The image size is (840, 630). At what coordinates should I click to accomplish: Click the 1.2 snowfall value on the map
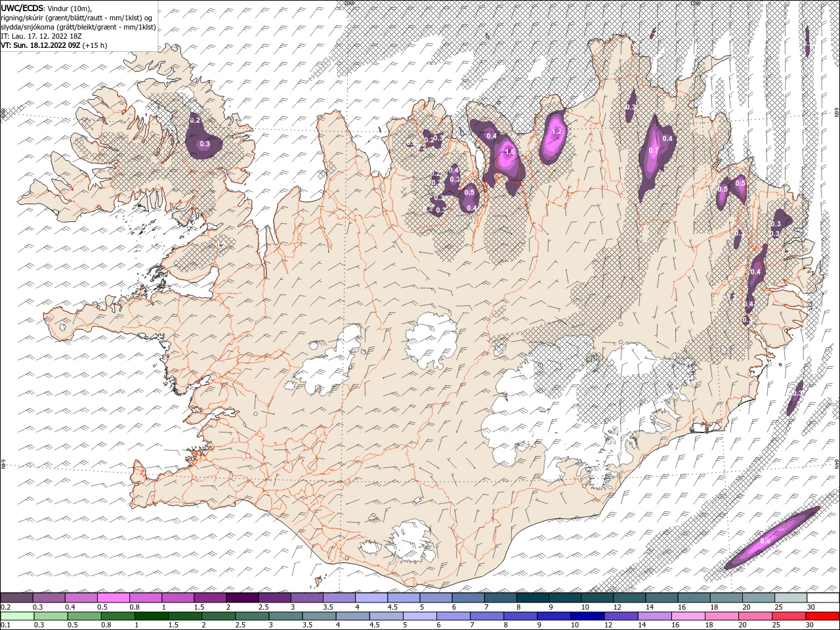click(557, 131)
